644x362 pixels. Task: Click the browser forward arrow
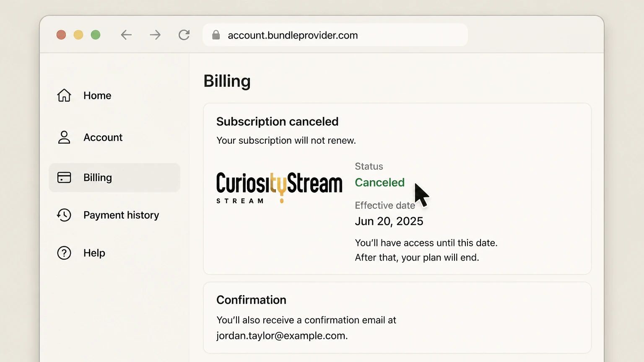(x=155, y=35)
